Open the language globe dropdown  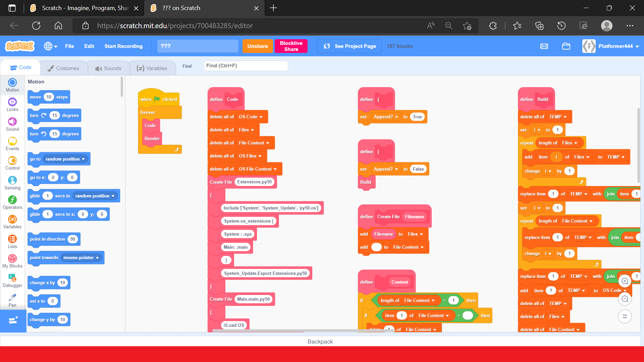(x=51, y=46)
